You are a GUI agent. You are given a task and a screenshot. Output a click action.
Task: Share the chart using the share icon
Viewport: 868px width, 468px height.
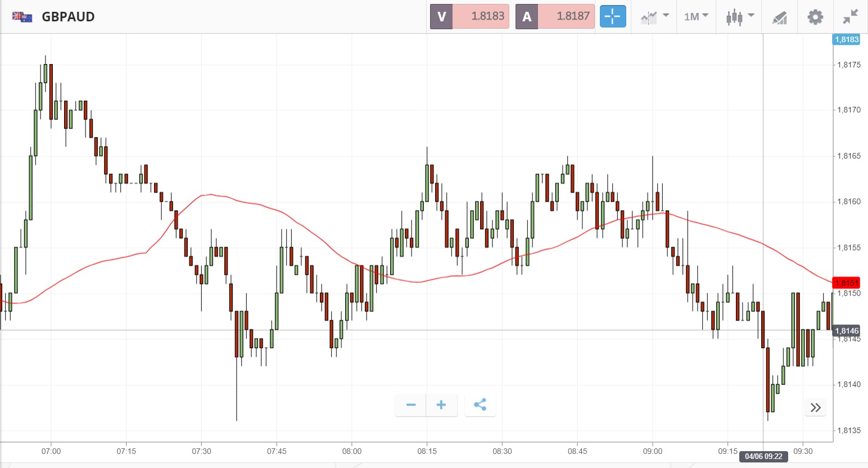480,405
